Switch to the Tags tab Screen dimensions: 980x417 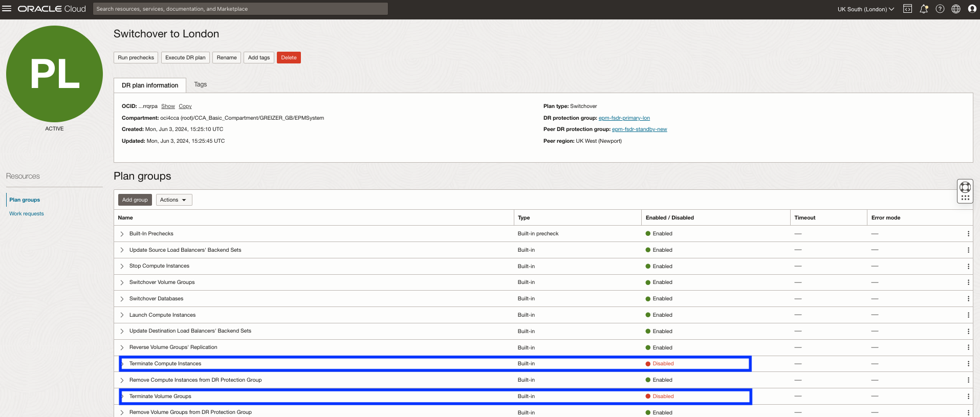pyautogui.click(x=201, y=84)
